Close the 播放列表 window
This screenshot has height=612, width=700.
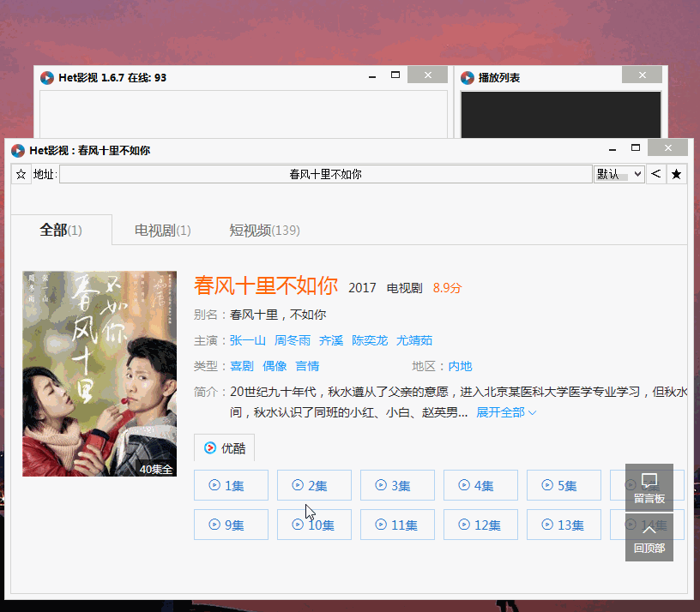pos(642,75)
